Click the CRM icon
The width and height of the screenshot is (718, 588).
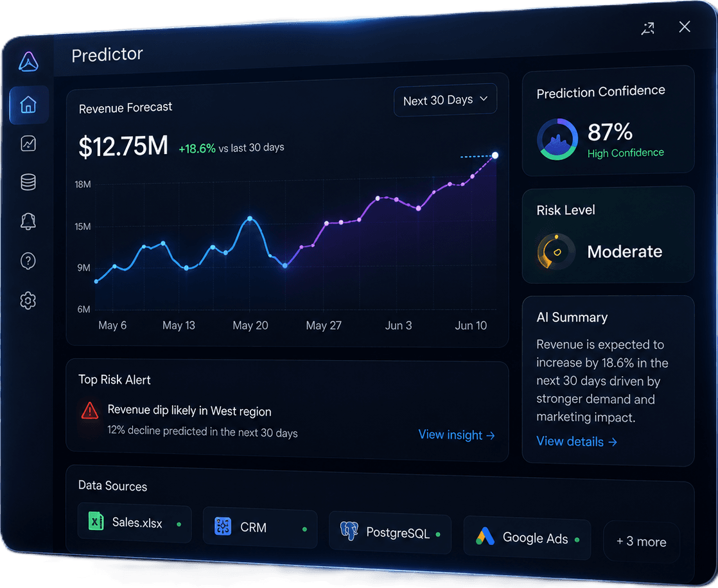coord(223,526)
